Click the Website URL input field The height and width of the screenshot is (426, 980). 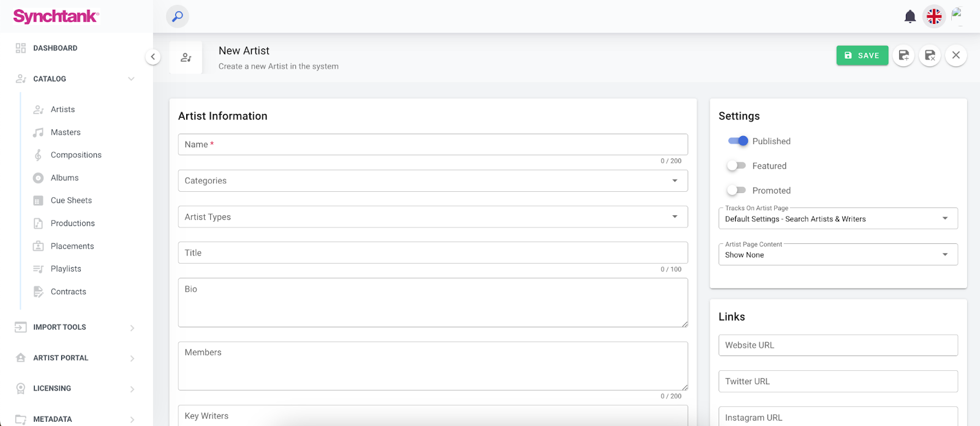pyautogui.click(x=837, y=345)
